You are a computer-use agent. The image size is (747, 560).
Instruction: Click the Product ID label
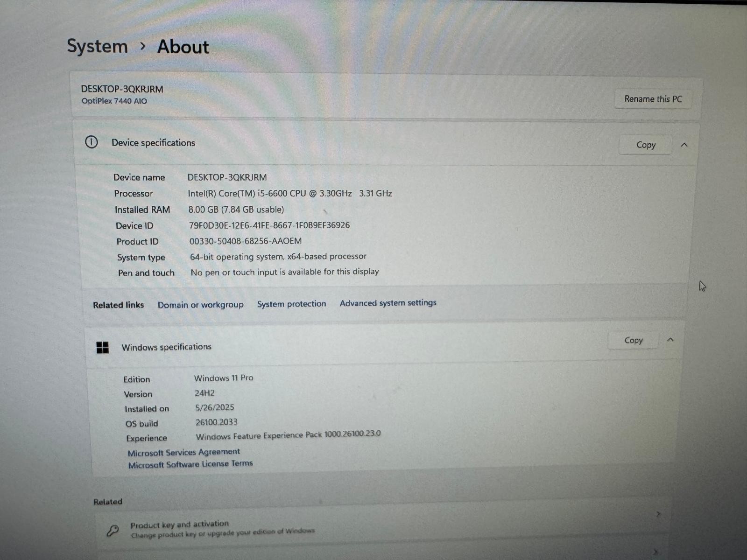pos(138,242)
